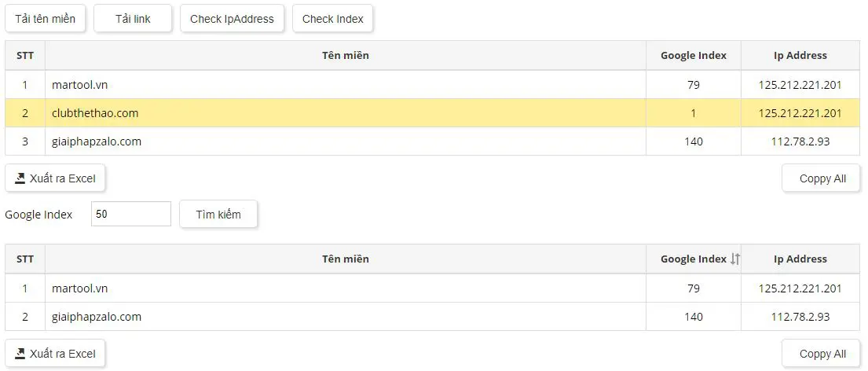Start the Check Index action
This screenshot has height=371, width=868.
tap(333, 19)
